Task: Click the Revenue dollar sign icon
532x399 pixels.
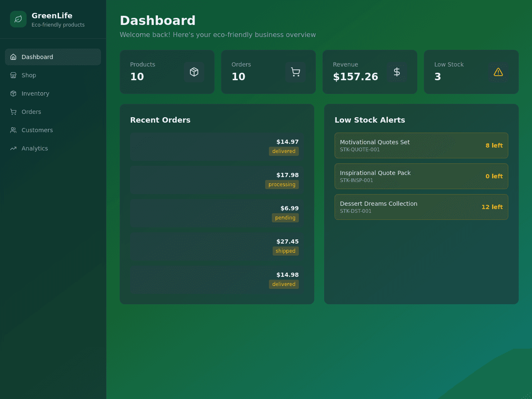Action: pyautogui.click(x=397, y=72)
